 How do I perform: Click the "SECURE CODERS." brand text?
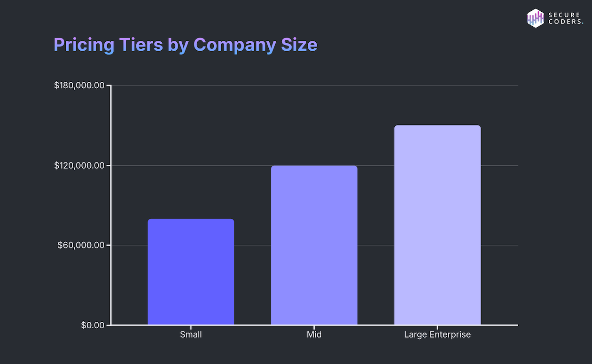pos(566,18)
